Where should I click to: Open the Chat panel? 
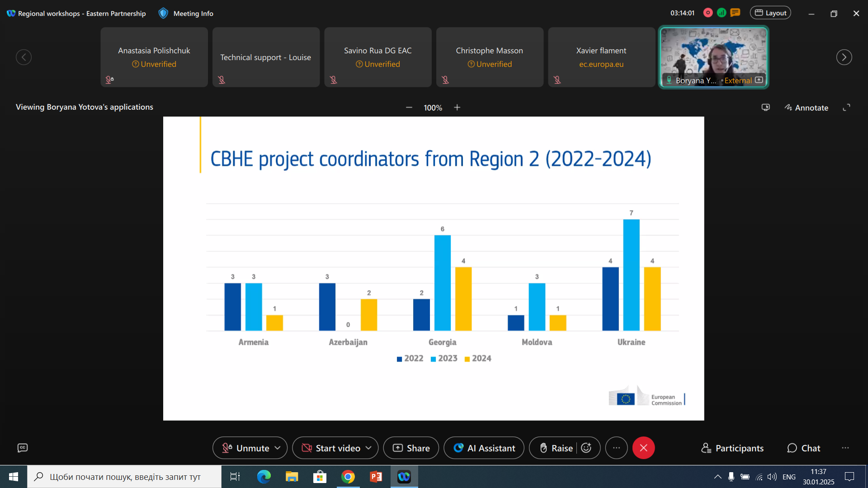pyautogui.click(x=804, y=448)
